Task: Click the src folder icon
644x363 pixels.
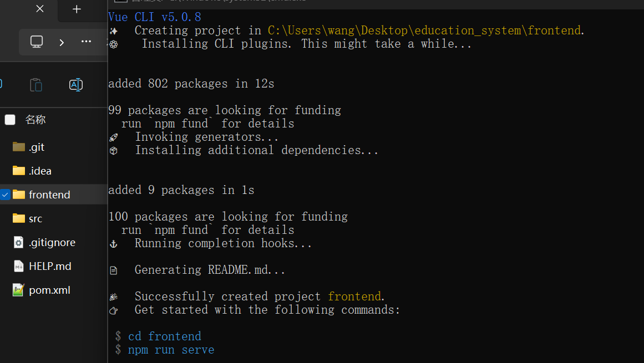Action: [19, 218]
